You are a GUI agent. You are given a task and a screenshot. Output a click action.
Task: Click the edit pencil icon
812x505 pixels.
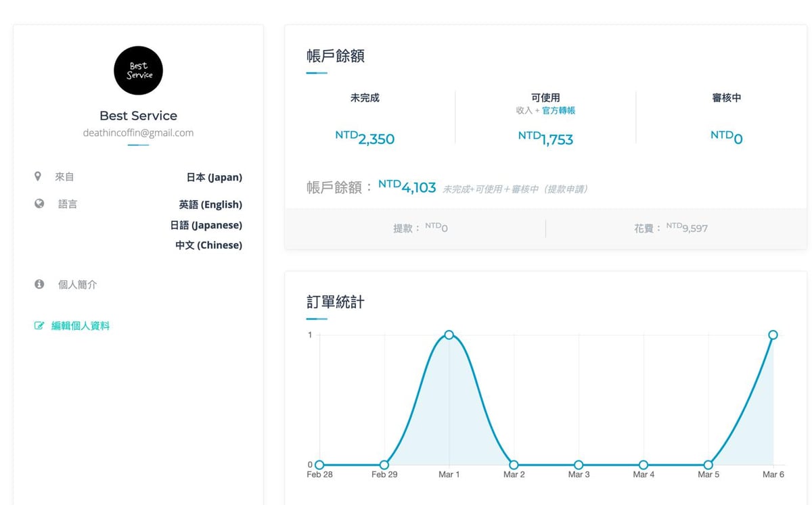[39, 326]
